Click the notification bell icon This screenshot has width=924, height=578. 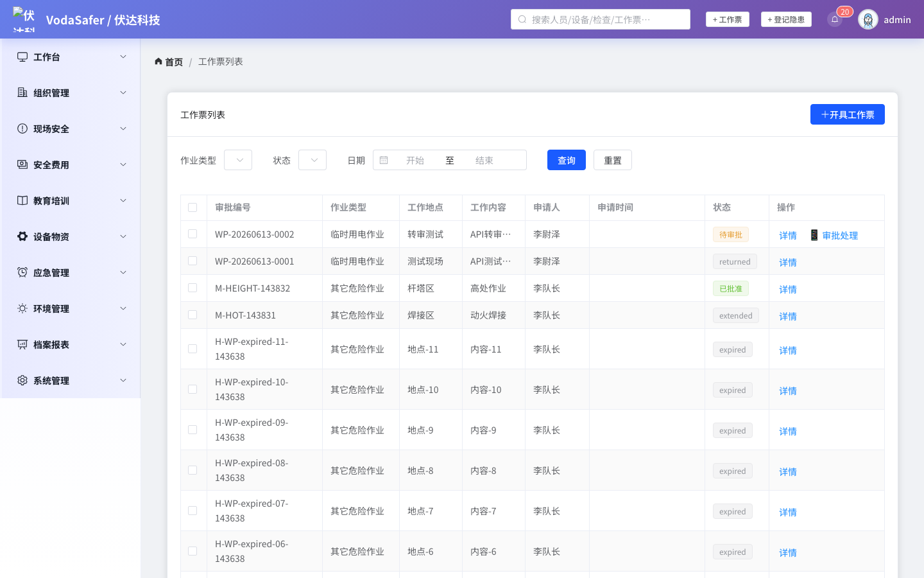pos(835,19)
